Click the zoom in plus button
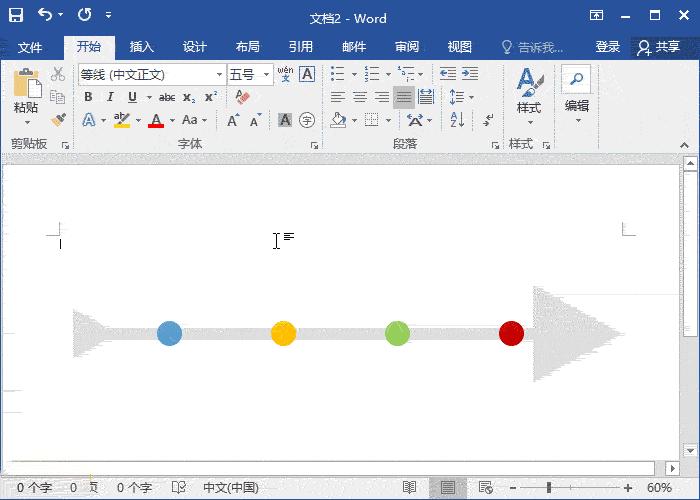The image size is (700, 500). [x=628, y=488]
